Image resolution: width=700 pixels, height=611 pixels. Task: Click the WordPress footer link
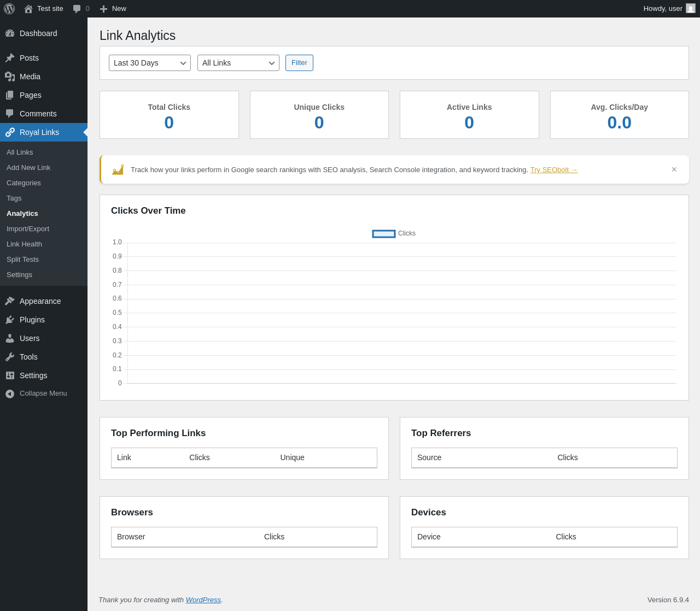click(x=203, y=600)
